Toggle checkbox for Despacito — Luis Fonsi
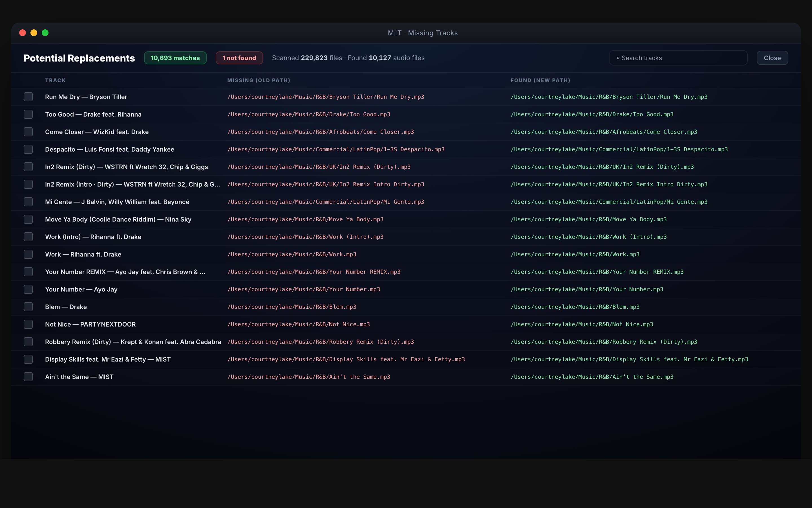Viewport: 812px width, 508px height. (28, 149)
